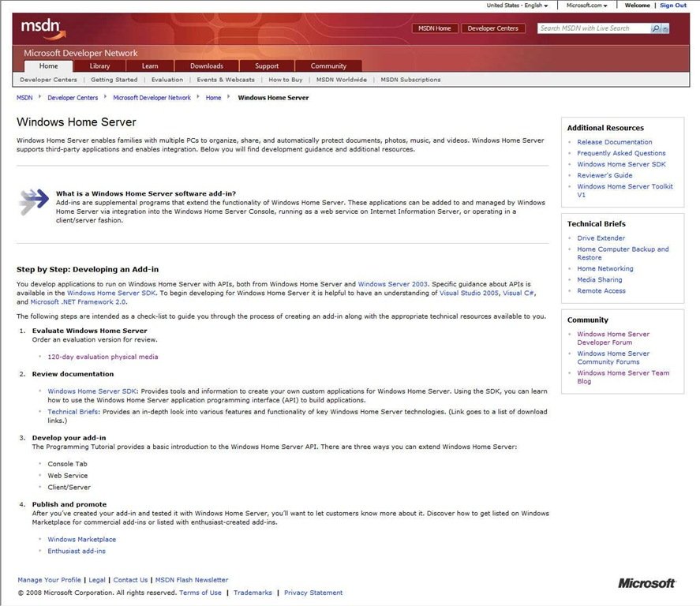Viewport: 700px width, 606px height.
Task: Click the Developer Centers breadcrumb
Action: pos(73,98)
